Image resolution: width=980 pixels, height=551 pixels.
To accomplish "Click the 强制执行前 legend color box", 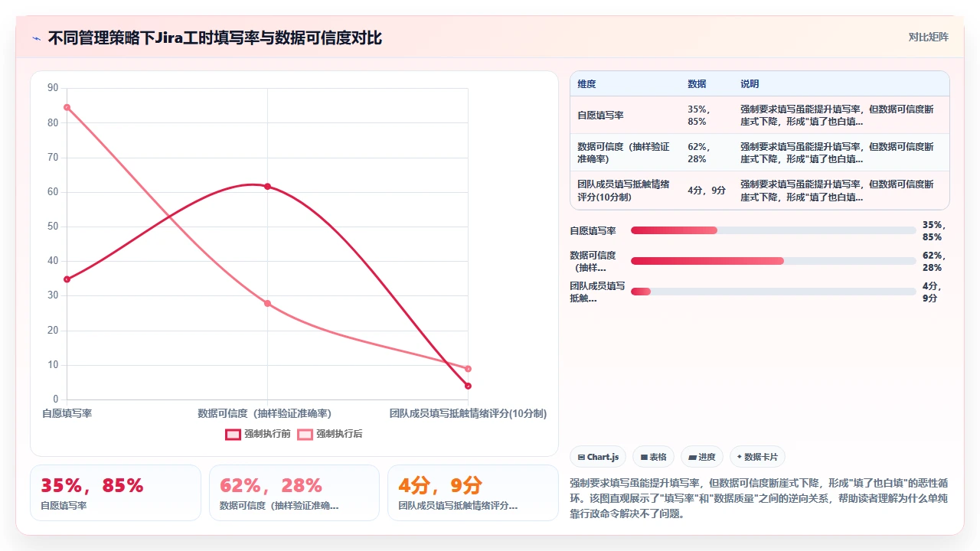I will tap(233, 434).
